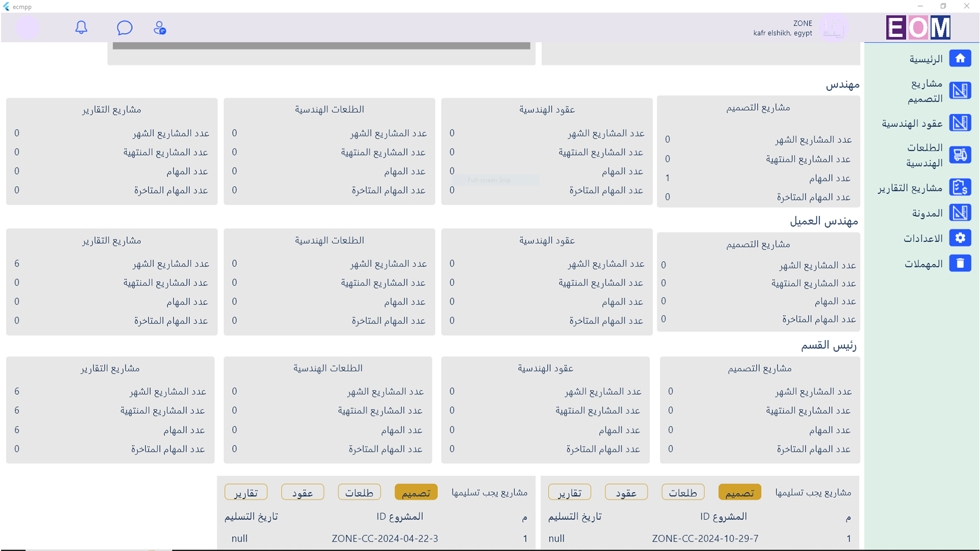Select عقود الهندسية from the sidebar menu
The width and height of the screenshot is (980, 551).
tap(960, 122)
